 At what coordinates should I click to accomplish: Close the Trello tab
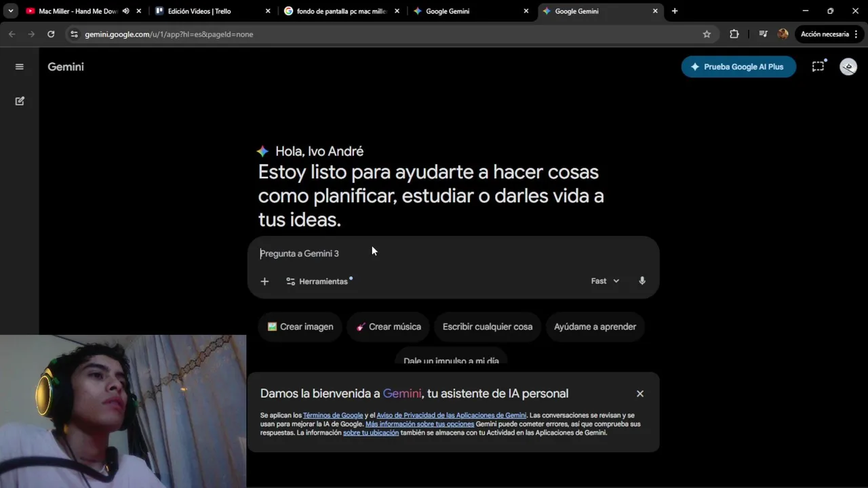(268, 11)
